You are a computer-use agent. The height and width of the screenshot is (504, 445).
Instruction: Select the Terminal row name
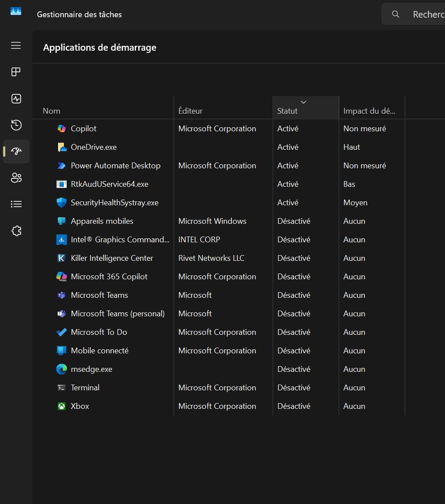85,388
